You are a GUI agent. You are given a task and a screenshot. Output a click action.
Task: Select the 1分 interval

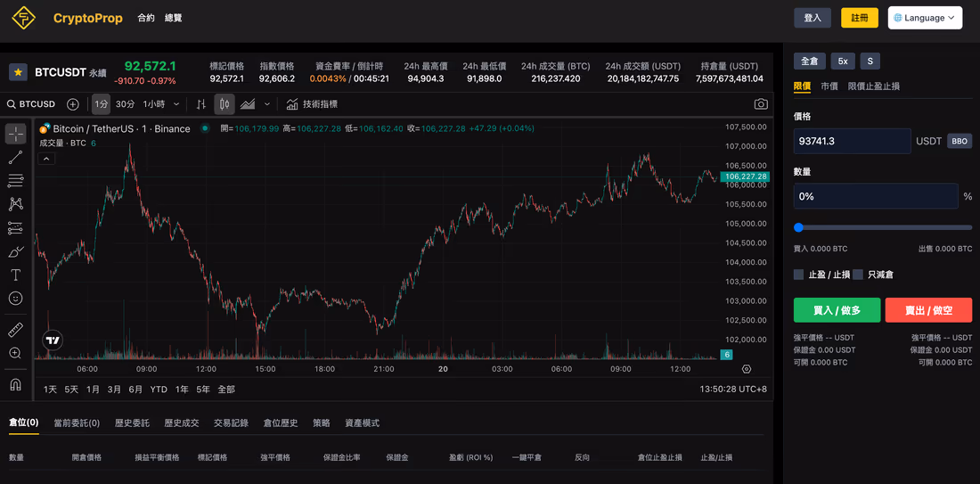pyautogui.click(x=102, y=103)
